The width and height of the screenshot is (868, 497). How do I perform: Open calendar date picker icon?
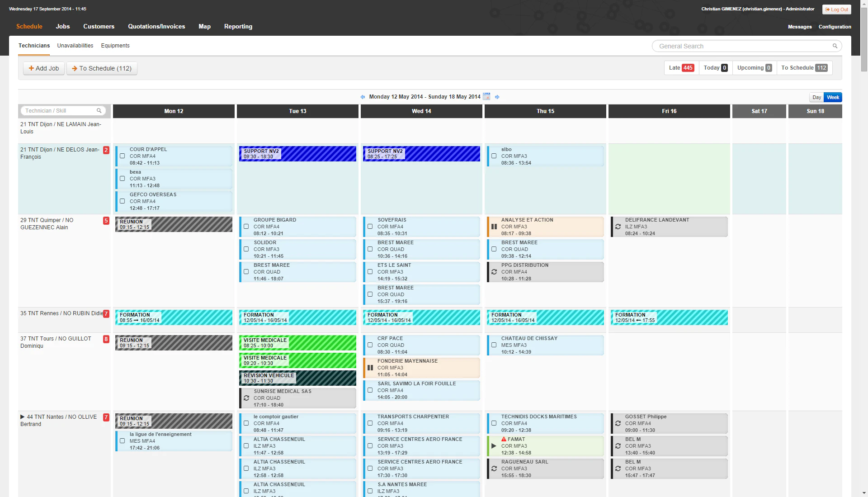(x=486, y=96)
